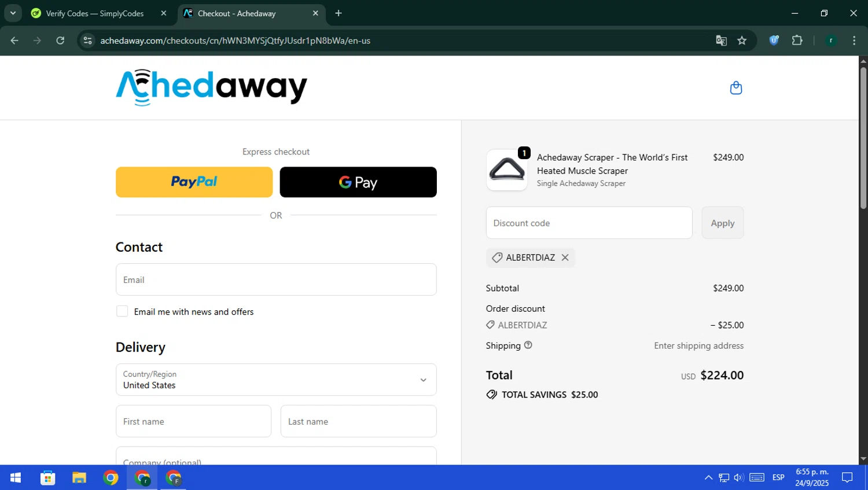The width and height of the screenshot is (868, 490).
Task: Go back to previous page
Action: 14,40
